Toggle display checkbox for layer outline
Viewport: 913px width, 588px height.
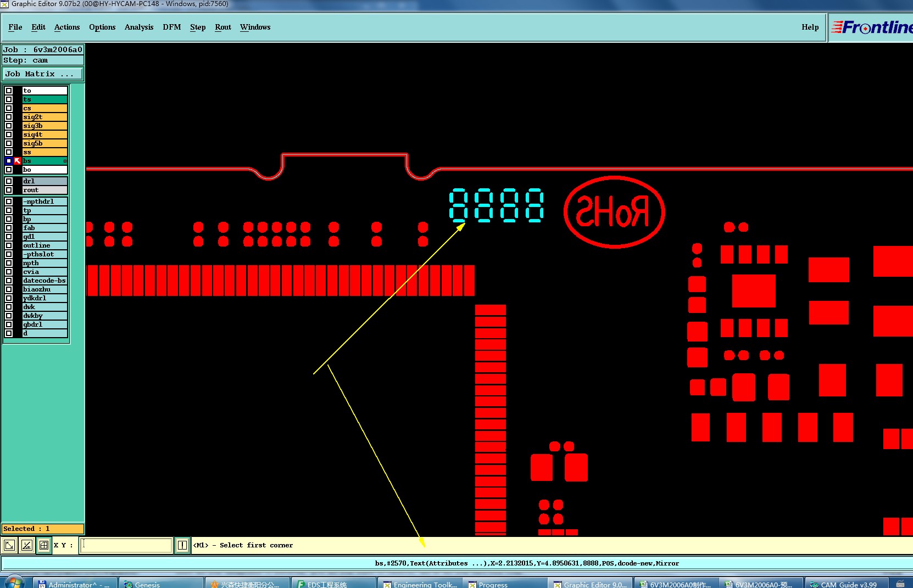point(9,245)
